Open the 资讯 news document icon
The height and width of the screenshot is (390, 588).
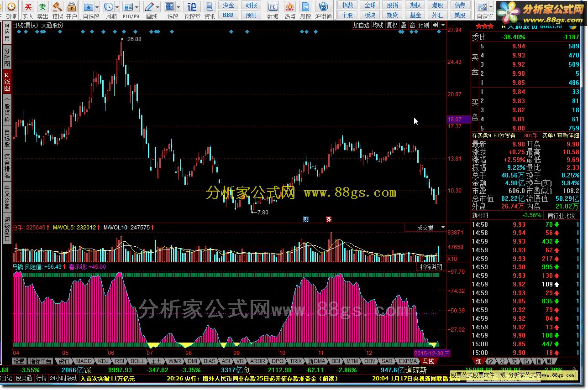click(209, 7)
